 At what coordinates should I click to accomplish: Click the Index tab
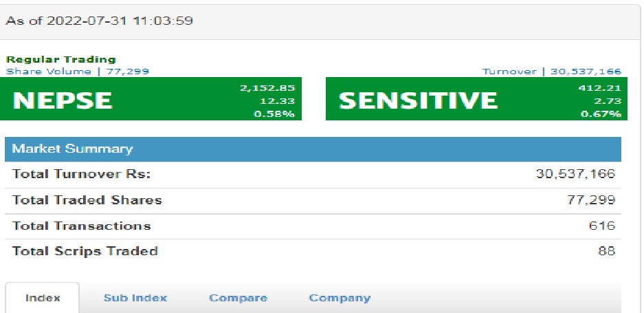click(x=43, y=298)
